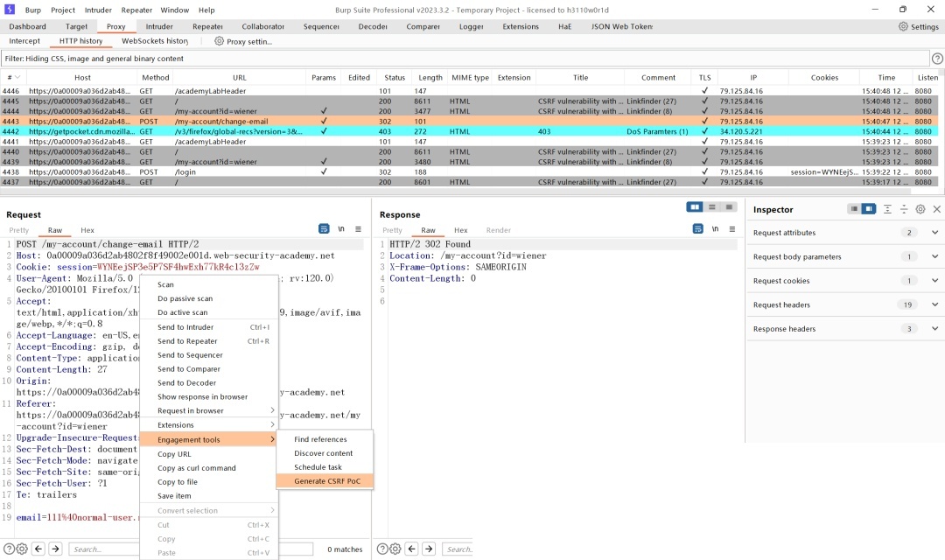Switch request view to Hex
This screenshot has height=560, width=945.
click(87, 230)
